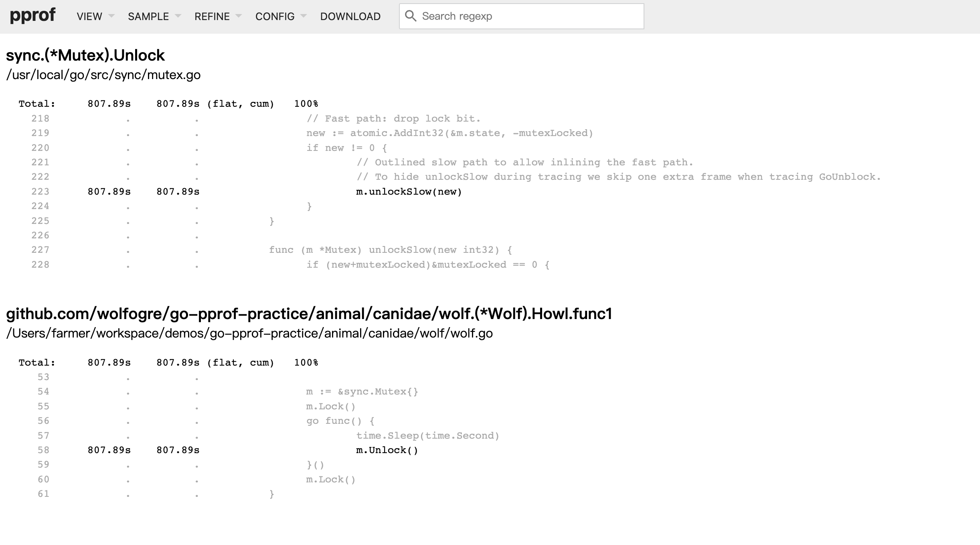980x545 pixels.
Task: Click the Wolf Howl.func1 function heading
Action: coord(309,314)
